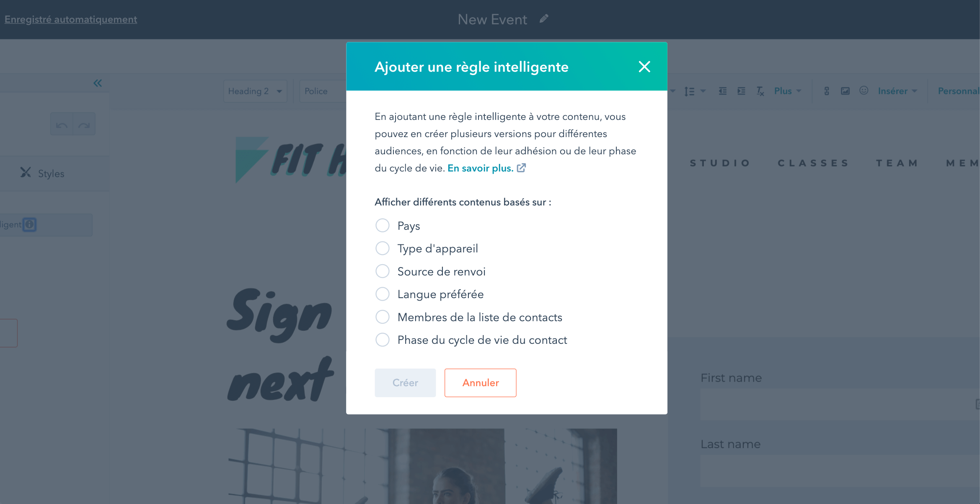Expand the Insérer dropdown
This screenshot has height=504, width=980.
897,91
